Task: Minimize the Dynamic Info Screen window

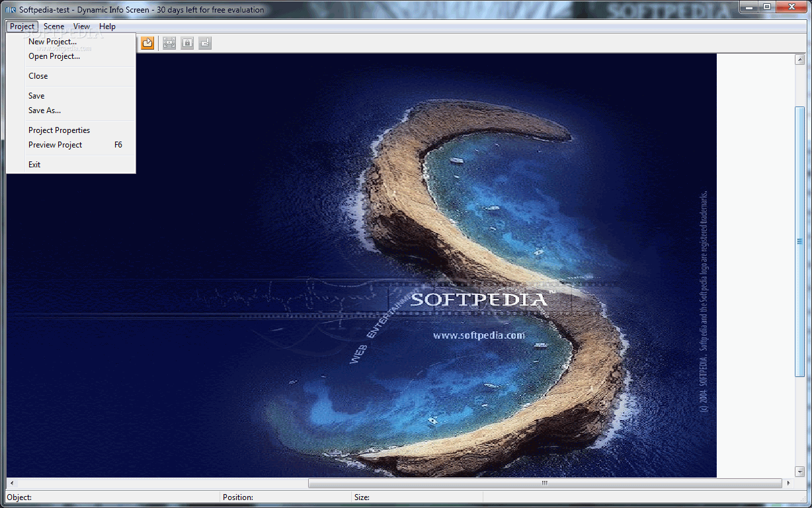Action: 748,7
